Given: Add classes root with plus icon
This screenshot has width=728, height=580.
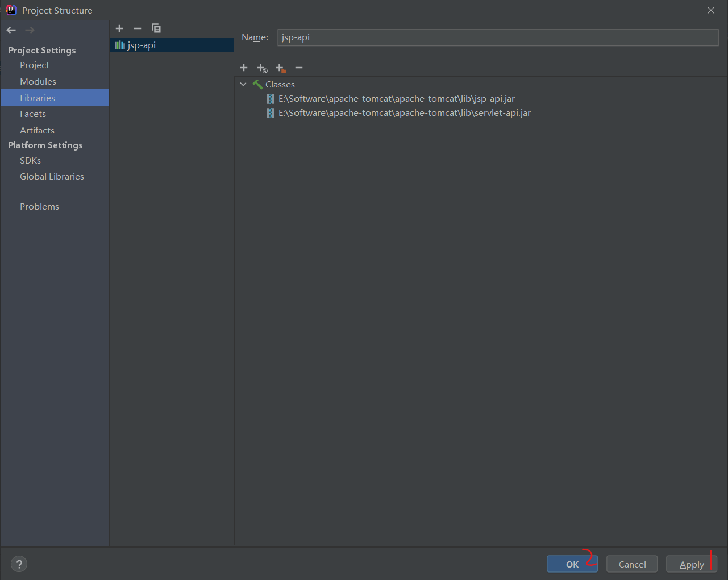Looking at the screenshot, I should pyautogui.click(x=244, y=68).
